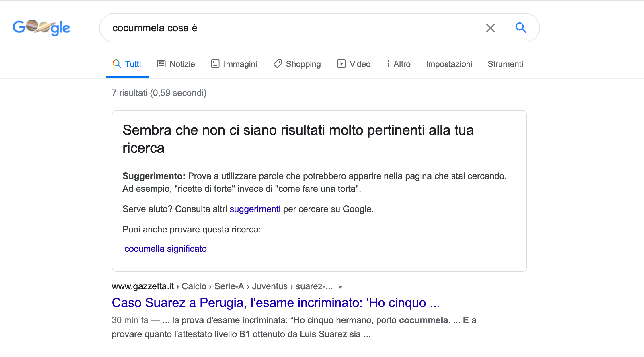644x357 pixels.
Task: Open Strumenti
Action: pos(505,64)
